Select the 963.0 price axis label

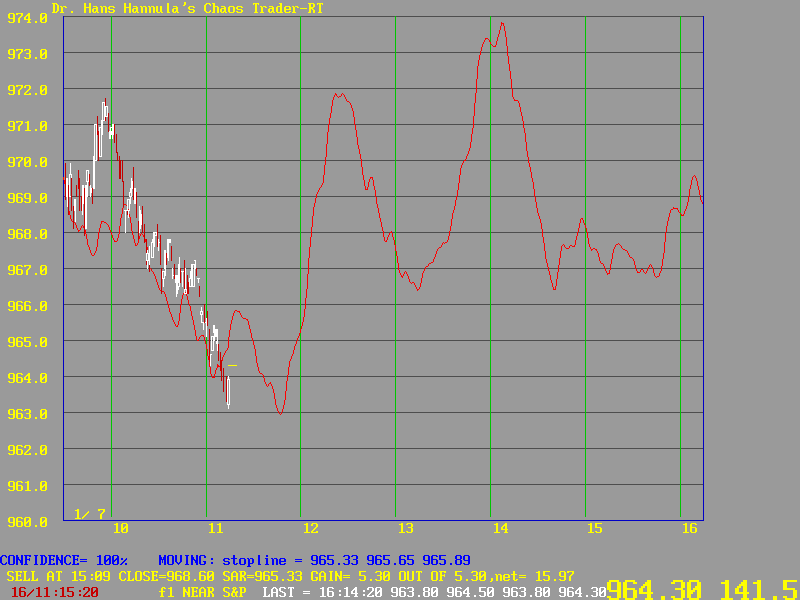tap(27, 414)
